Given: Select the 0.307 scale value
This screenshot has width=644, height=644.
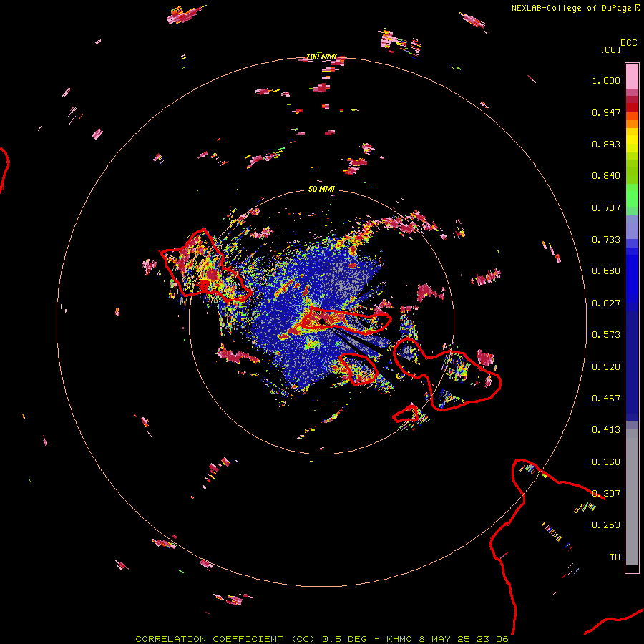Looking at the screenshot, I should 606,494.
